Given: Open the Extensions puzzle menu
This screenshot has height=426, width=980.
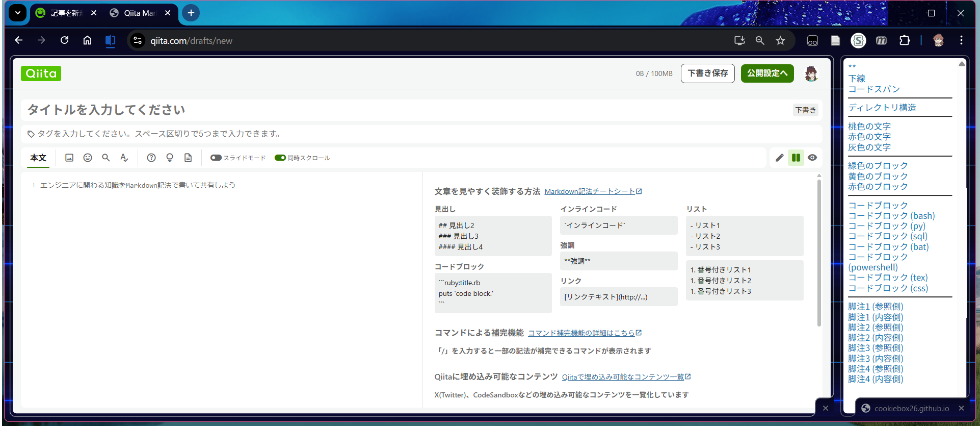Looking at the screenshot, I should [x=905, y=40].
